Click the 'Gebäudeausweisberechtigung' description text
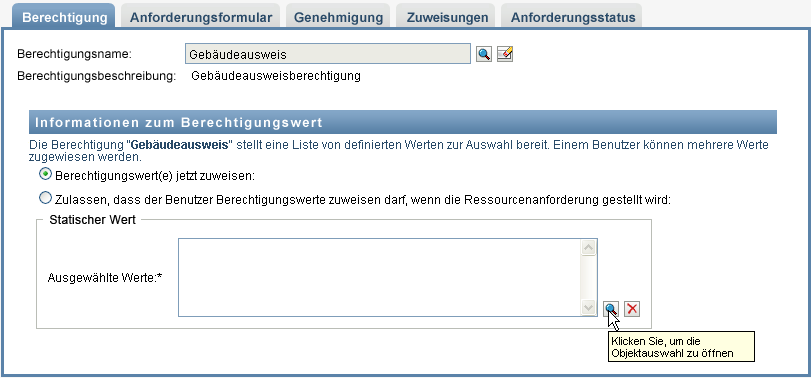 276,76
